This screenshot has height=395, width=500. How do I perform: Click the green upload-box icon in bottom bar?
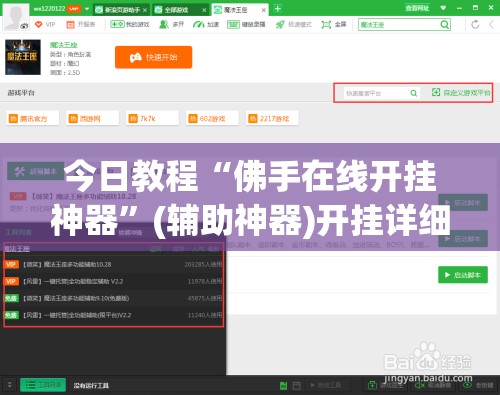click(372, 385)
